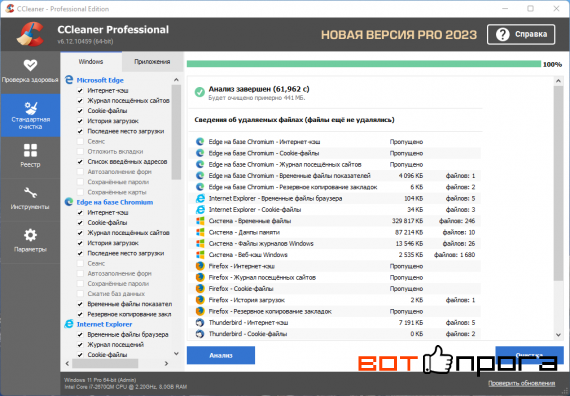Click the green analysis progress bar
This screenshot has height=396, width=570.
tap(364, 64)
